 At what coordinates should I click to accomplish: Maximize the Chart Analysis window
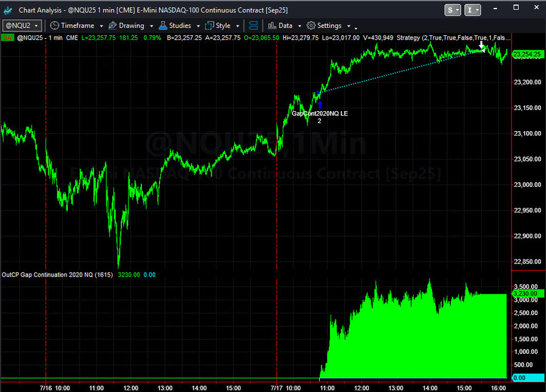tap(516, 7)
